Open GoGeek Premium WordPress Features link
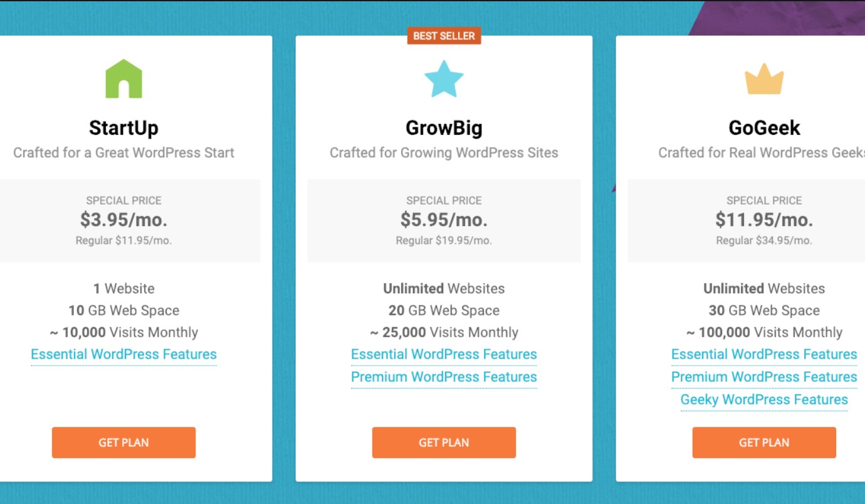 tap(764, 377)
